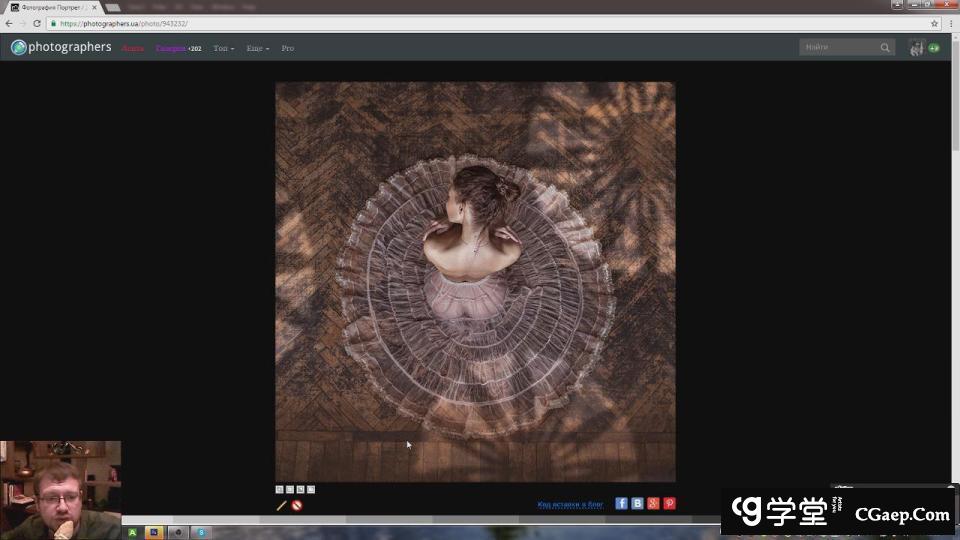Click the blog embed code link

[570, 504]
